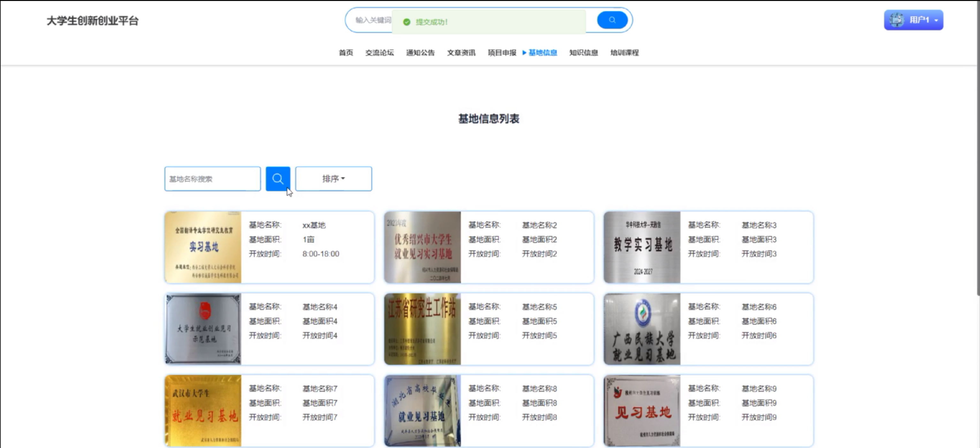Navigate to 项目申报 page
The width and height of the screenshot is (980, 448).
pos(502,52)
